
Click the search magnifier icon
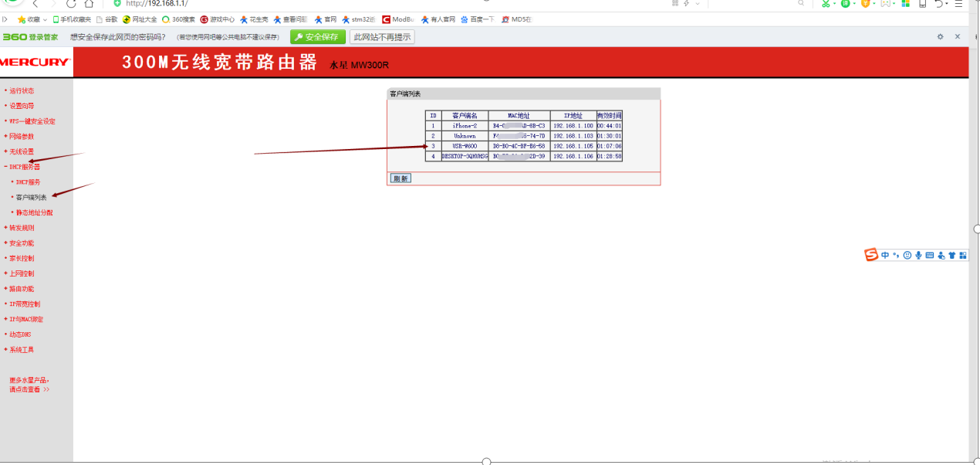tap(801, 4)
